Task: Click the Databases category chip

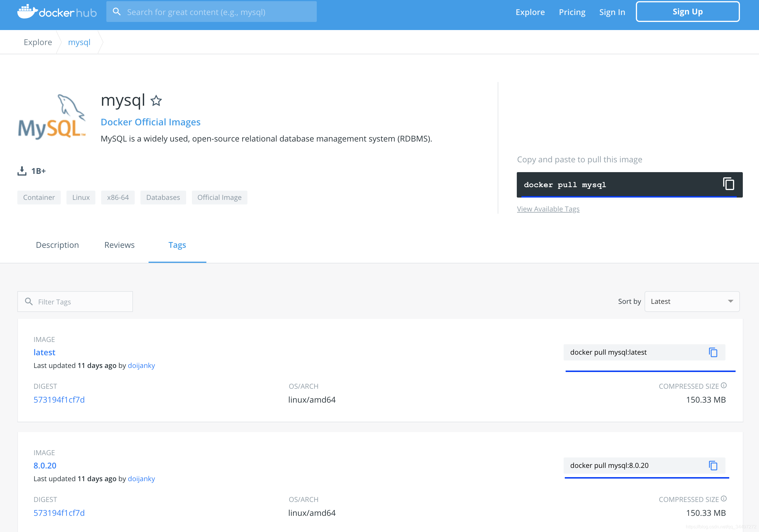Action: [x=163, y=198]
